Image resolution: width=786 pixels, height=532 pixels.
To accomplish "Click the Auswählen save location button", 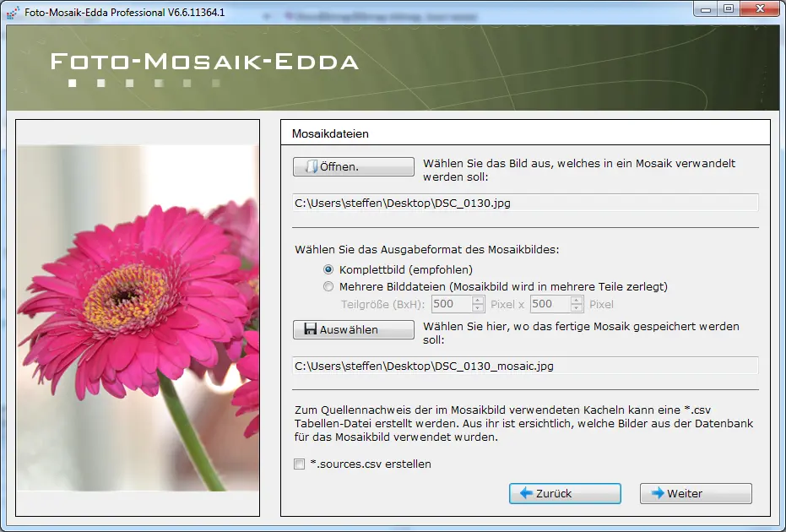I will (x=354, y=329).
